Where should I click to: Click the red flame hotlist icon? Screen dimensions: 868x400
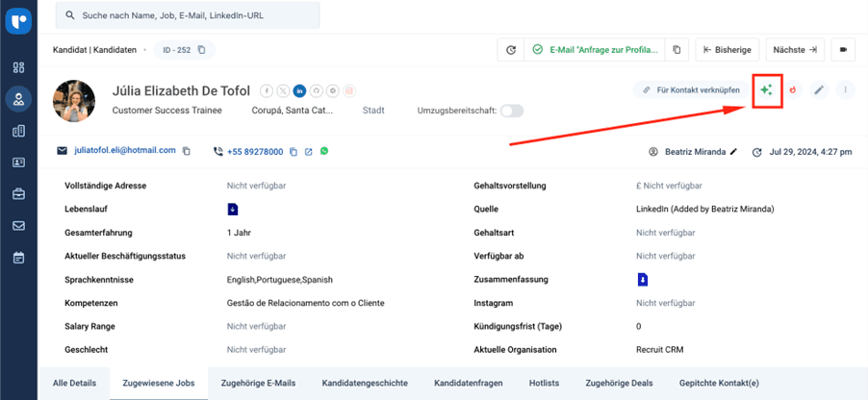(793, 89)
